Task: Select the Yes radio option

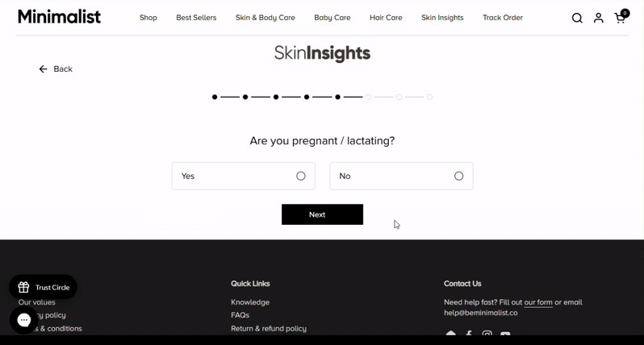Action: [x=301, y=176]
